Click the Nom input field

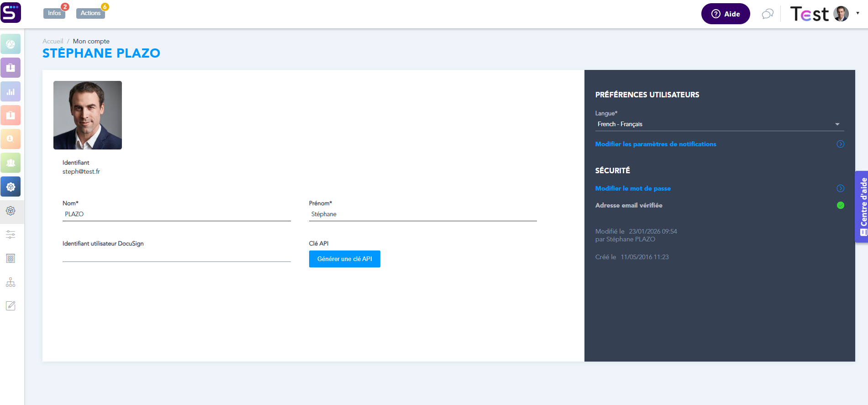pyautogui.click(x=176, y=214)
